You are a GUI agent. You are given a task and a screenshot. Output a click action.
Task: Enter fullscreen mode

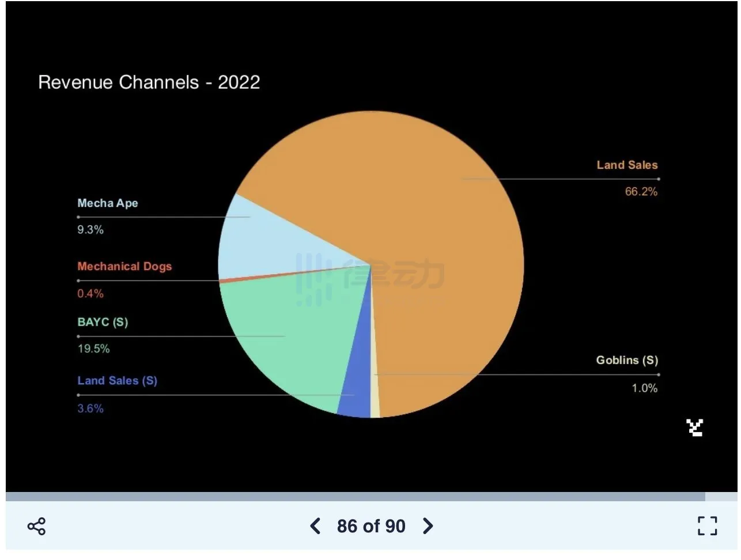707,526
